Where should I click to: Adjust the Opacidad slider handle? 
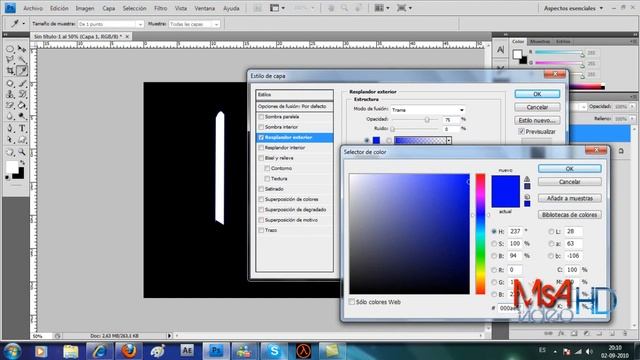[x=427, y=120]
